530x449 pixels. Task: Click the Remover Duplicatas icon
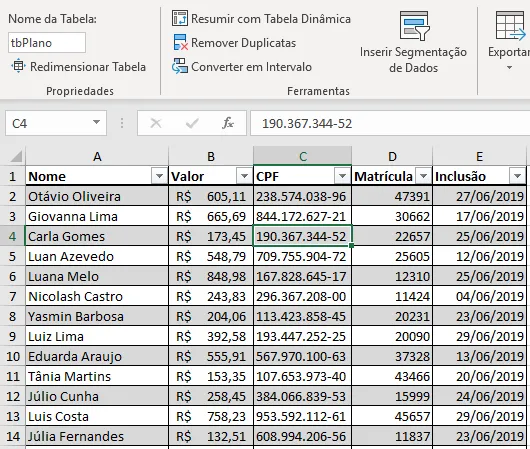coord(180,43)
